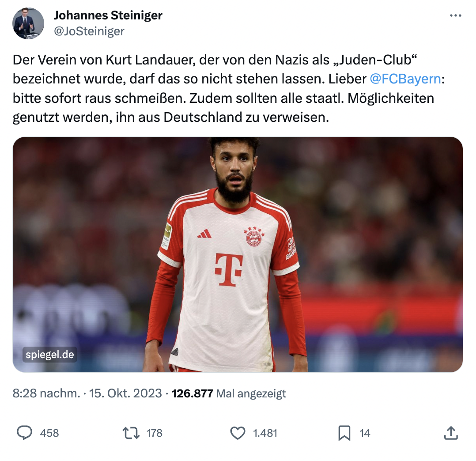Follow the @FCBayern mention link

tap(405, 79)
